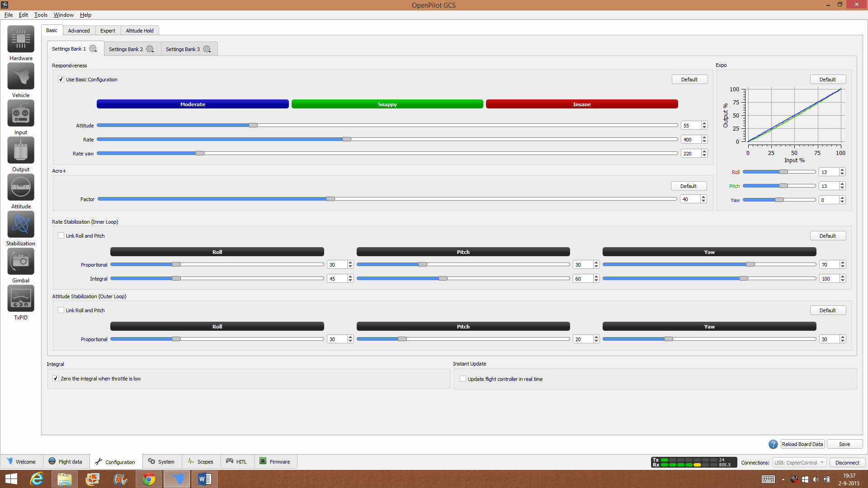This screenshot has width=868, height=488.
Task: Decrease the Rate yaw value spinner
Action: click(704, 155)
